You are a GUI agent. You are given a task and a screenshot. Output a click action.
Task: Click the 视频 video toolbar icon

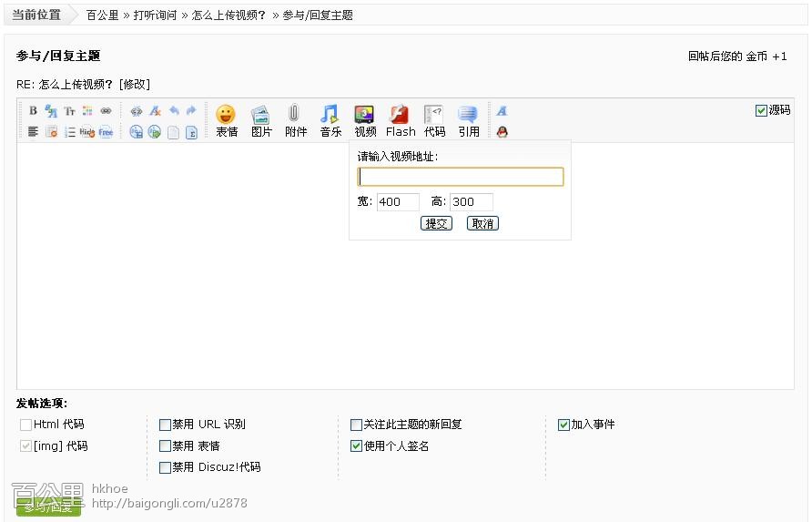[x=365, y=121]
